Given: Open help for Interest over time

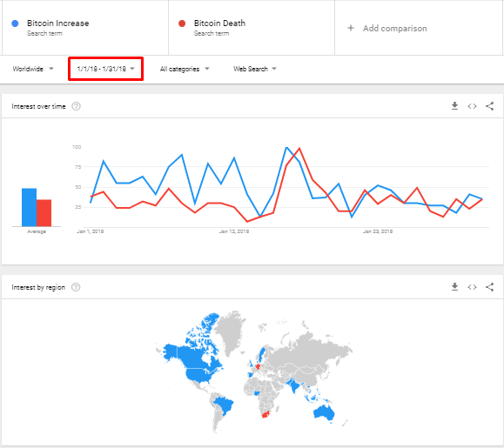Looking at the screenshot, I should pos(76,106).
